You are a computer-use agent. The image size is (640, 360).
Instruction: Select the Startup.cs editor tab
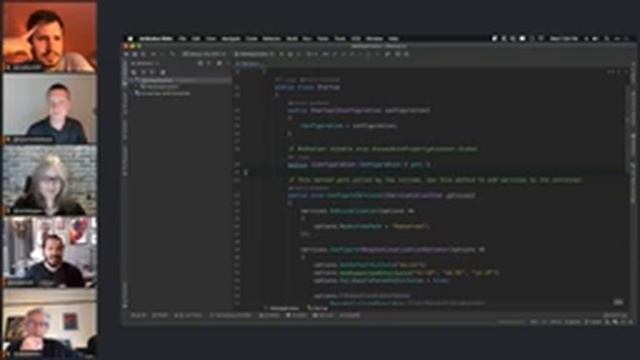249,64
